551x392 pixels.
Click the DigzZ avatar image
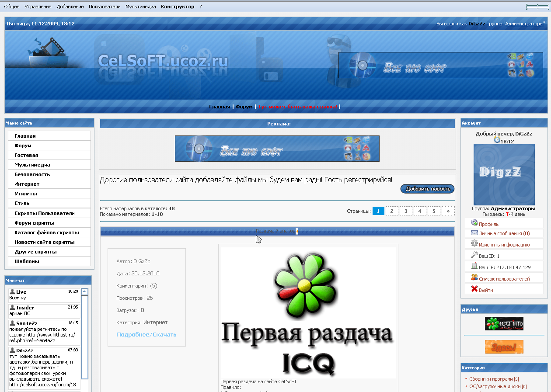(504, 175)
